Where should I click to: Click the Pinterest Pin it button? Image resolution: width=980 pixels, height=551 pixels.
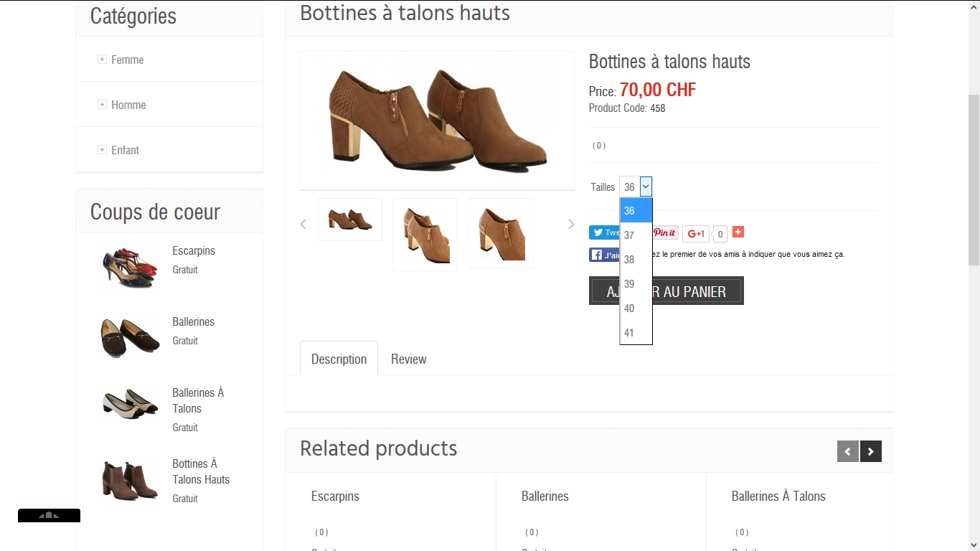(665, 232)
